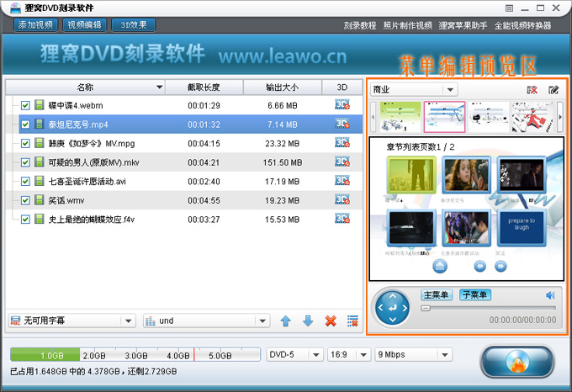Image resolution: width=572 pixels, height=392 pixels.
Task: Click 添加视频 button
Action: pyautogui.click(x=35, y=24)
